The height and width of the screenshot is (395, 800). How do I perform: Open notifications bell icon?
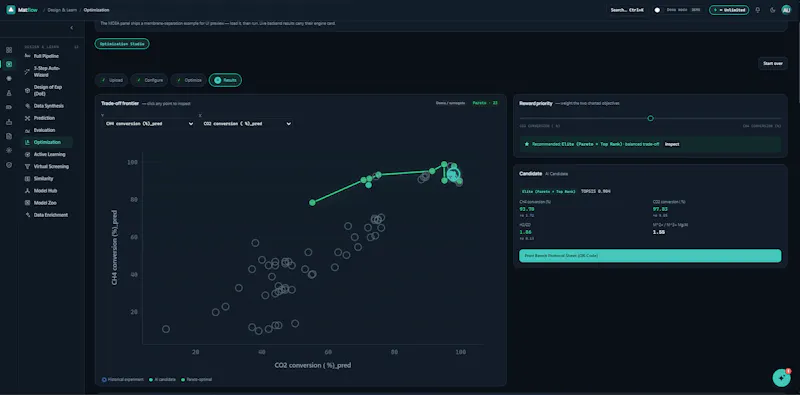[758, 10]
